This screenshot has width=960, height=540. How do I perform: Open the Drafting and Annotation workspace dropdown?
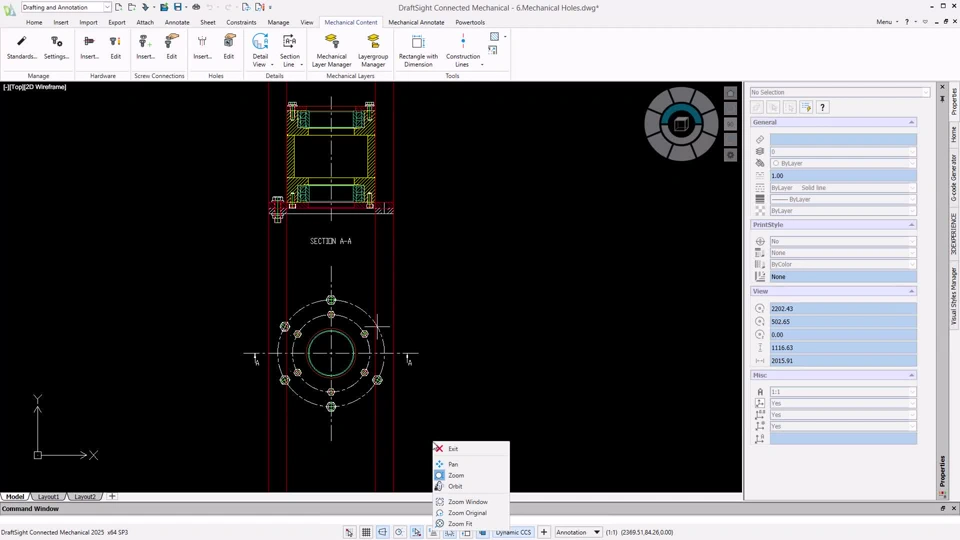coord(66,7)
